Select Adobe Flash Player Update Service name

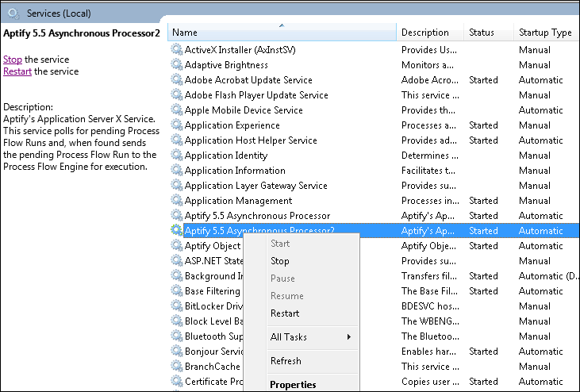click(256, 95)
